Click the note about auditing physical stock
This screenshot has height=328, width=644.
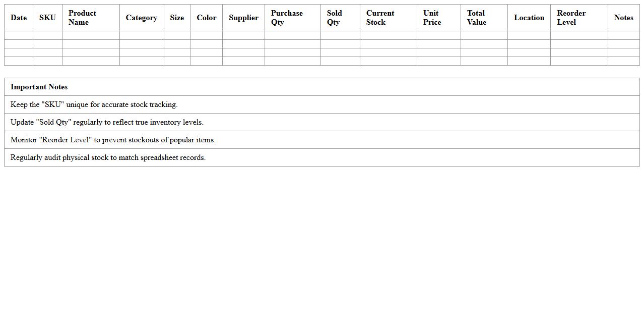point(108,157)
